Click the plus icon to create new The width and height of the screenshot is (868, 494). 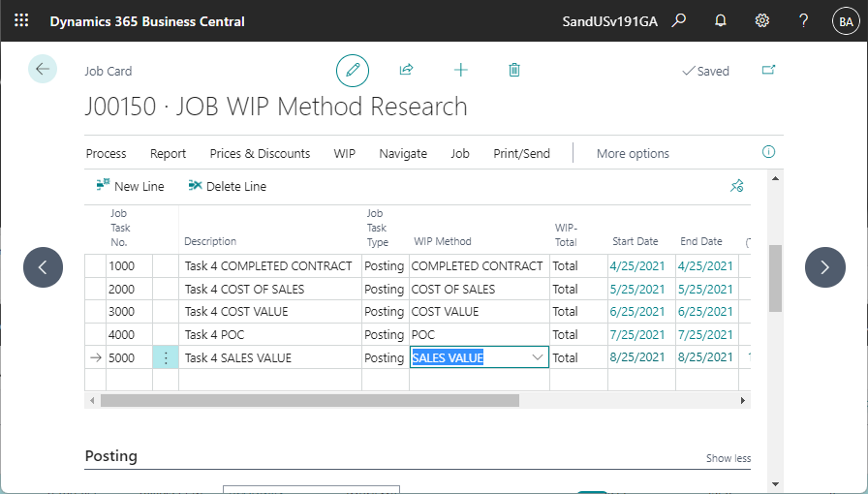click(x=460, y=71)
